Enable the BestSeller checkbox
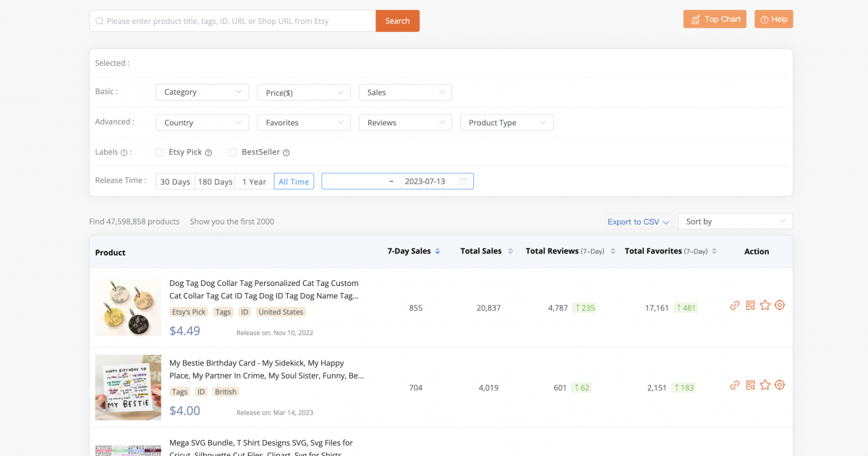 232,152
